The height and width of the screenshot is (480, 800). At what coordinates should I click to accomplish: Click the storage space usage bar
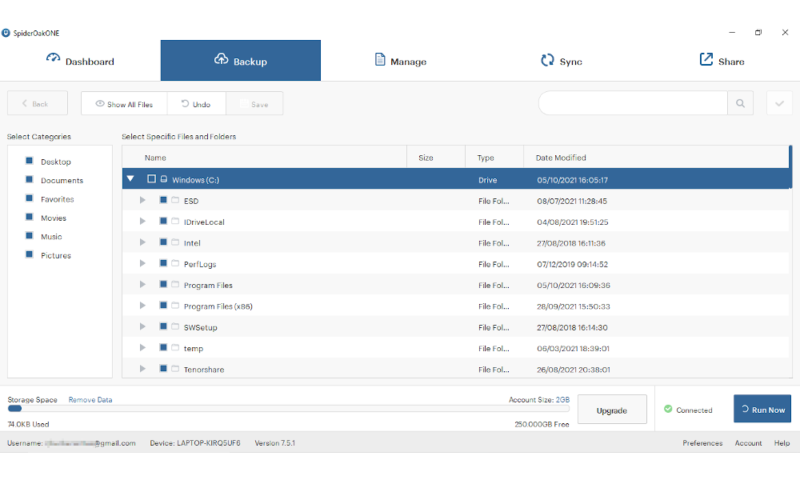click(x=288, y=409)
